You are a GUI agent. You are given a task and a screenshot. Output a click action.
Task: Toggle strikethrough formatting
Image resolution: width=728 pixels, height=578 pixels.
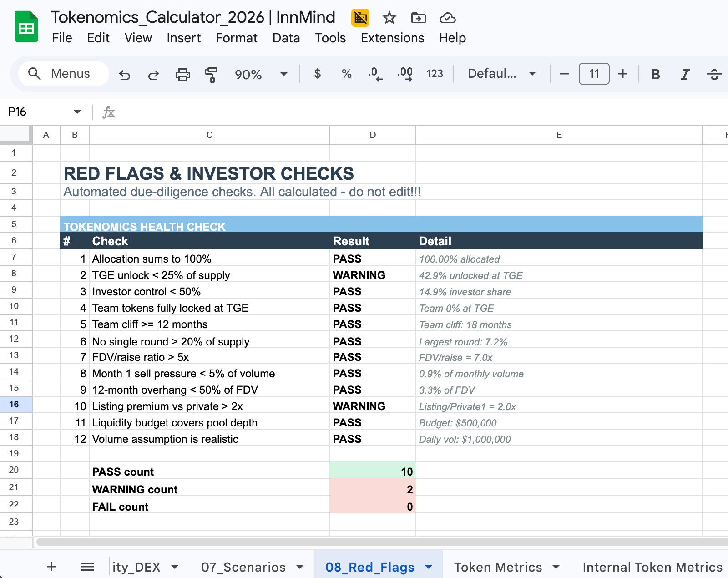pos(714,74)
